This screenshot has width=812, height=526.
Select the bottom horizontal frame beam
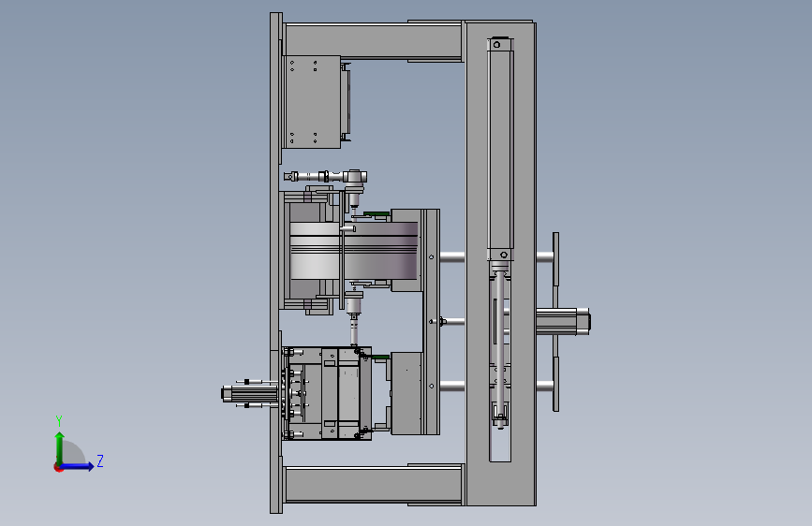click(373, 484)
